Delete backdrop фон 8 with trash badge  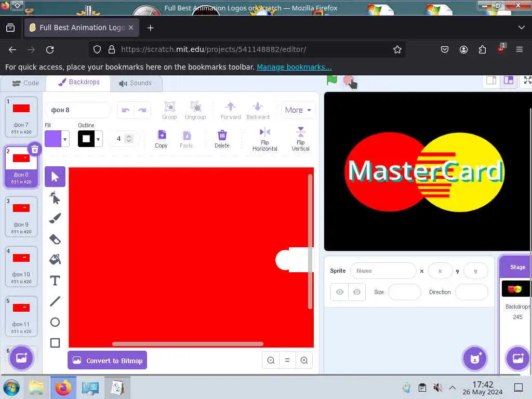[x=35, y=149]
